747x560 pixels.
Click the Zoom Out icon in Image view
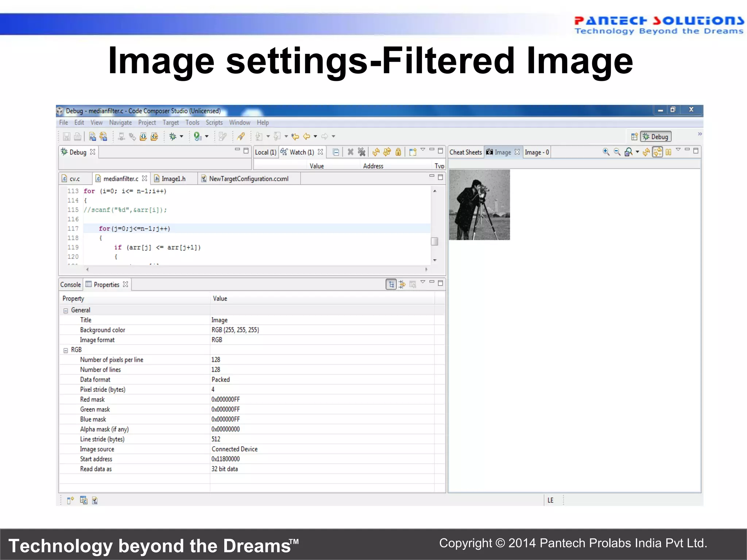pos(617,152)
